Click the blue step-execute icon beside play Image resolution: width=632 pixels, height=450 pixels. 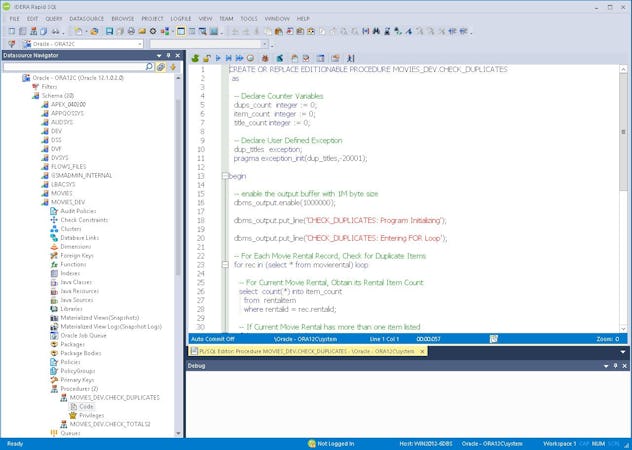pos(229,58)
